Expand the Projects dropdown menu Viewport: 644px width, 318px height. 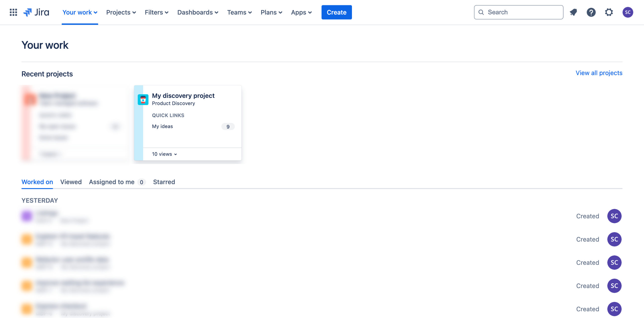coord(121,12)
